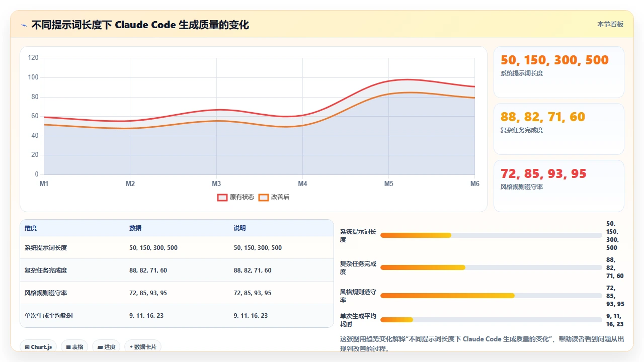
Task: Click the 表格 tag chip
Action: tap(74, 347)
